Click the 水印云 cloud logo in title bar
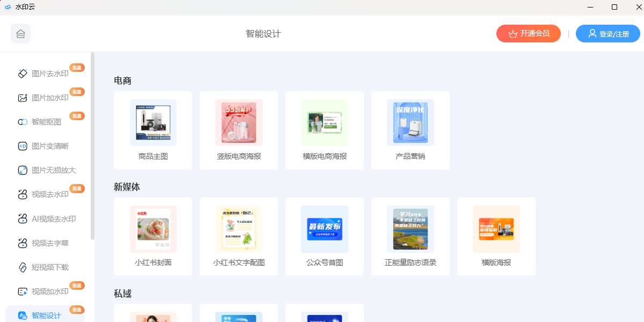Screen dimensions: 644x322 point(8,7)
